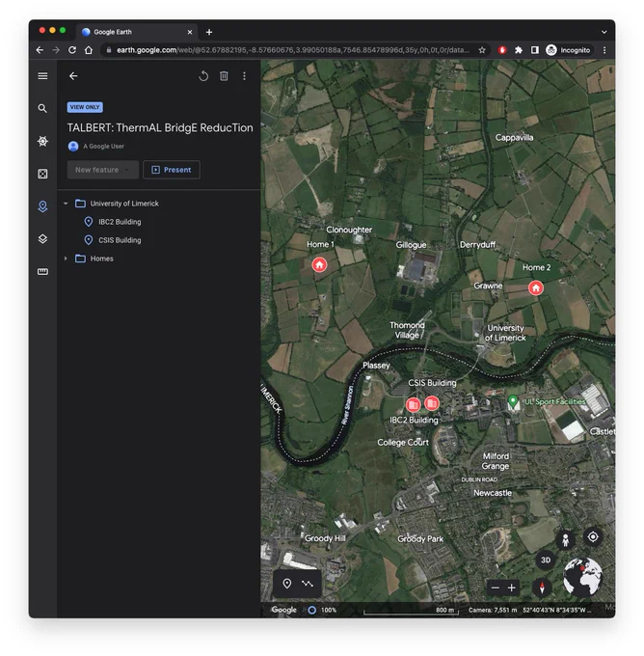Click the project title TALBERT text
644x656 pixels.
tap(160, 127)
